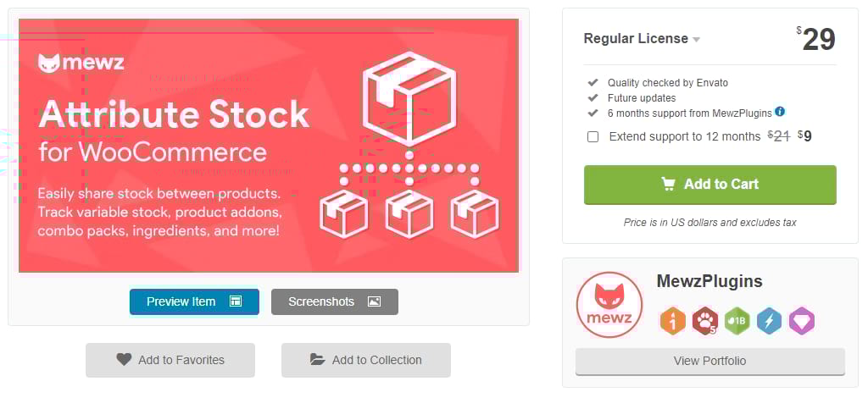Screen dimensions: 868x398
Task: Click the heart icon in Add to Favorites
Action: 124,360
